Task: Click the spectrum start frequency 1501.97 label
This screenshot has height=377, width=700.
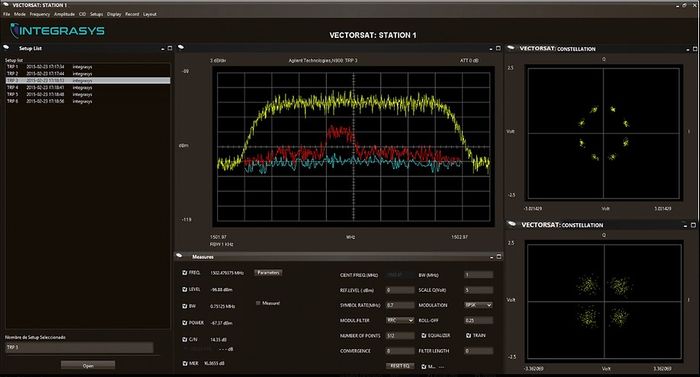Action: 218,237
